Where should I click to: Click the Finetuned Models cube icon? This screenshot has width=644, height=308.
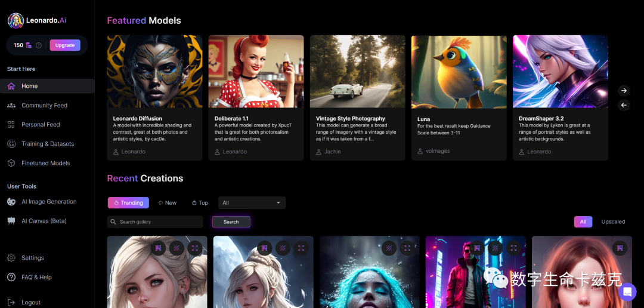(11, 164)
